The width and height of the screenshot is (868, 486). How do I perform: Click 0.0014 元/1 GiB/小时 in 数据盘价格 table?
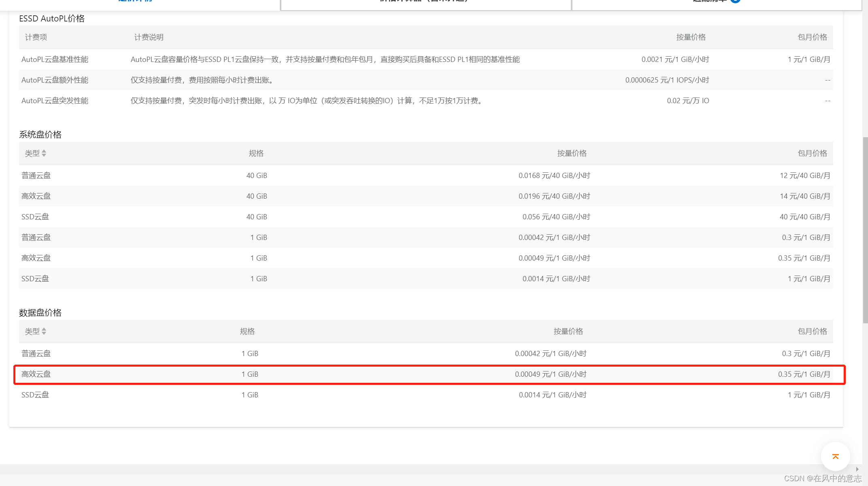click(553, 395)
